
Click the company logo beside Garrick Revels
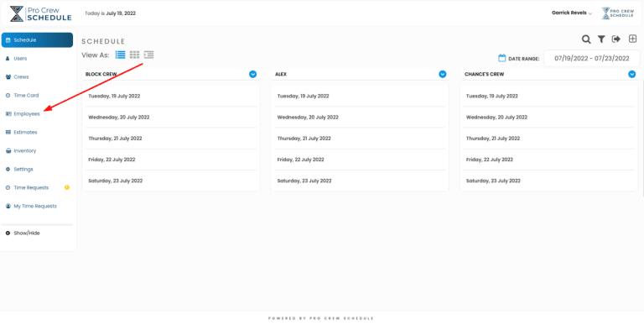coord(617,13)
